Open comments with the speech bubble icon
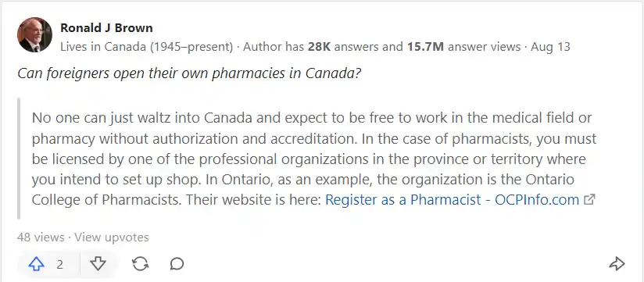This screenshot has height=282, width=644. (x=177, y=264)
